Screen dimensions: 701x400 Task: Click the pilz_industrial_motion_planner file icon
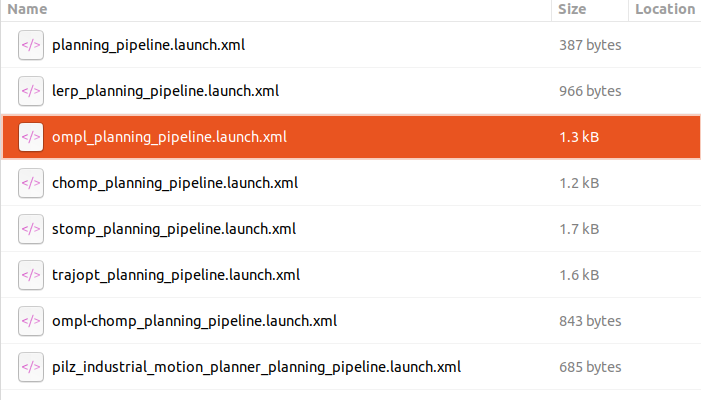click(x=31, y=367)
